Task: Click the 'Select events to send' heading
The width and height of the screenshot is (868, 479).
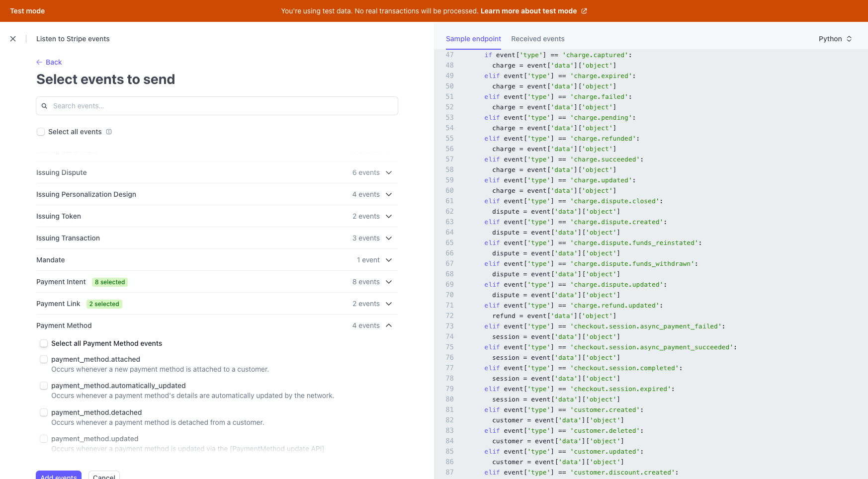Action: [105, 80]
